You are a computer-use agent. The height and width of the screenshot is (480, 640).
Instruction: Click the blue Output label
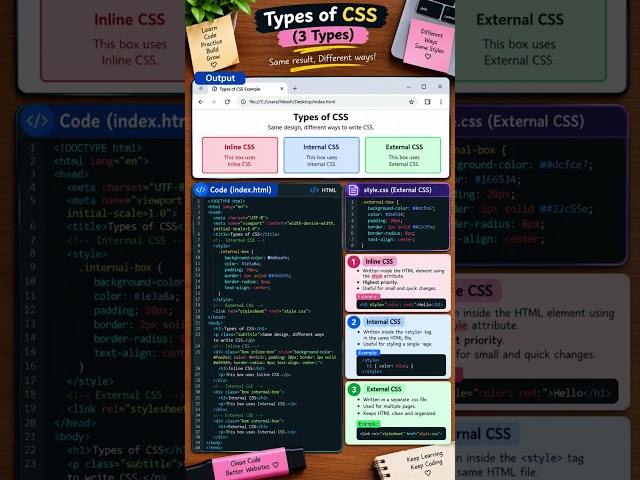[x=220, y=78]
